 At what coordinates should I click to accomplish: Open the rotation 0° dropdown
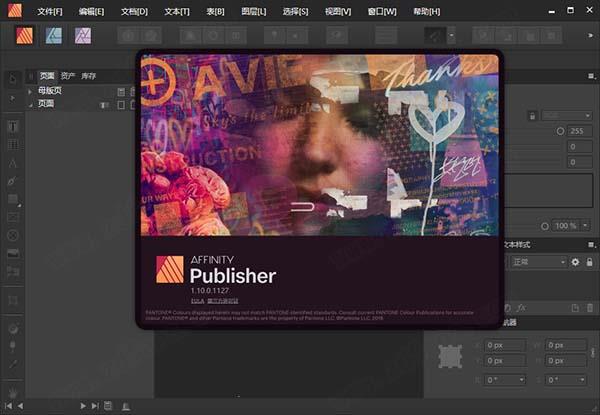(505, 380)
